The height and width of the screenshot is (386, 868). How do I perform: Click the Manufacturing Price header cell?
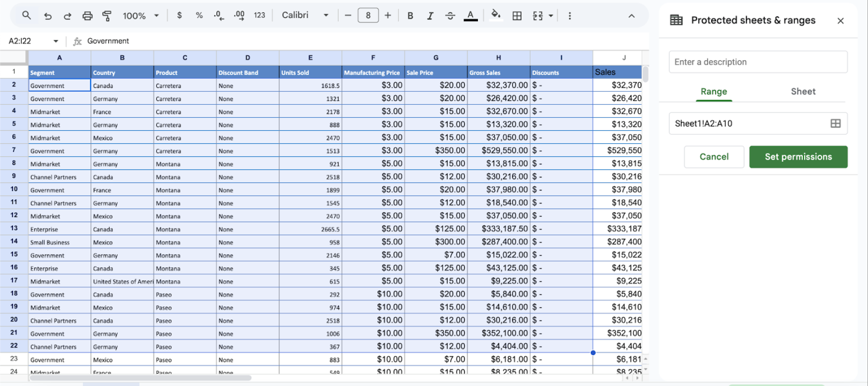click(x=373, y=73)
